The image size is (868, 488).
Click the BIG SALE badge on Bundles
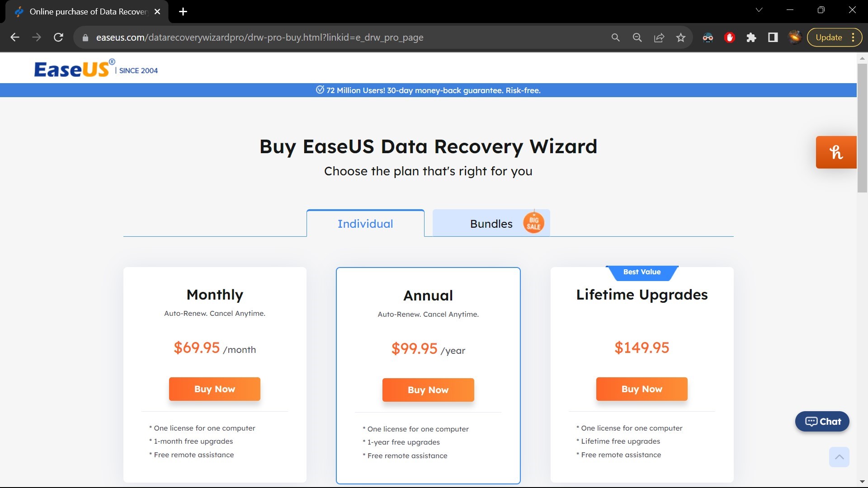[533, 222]
